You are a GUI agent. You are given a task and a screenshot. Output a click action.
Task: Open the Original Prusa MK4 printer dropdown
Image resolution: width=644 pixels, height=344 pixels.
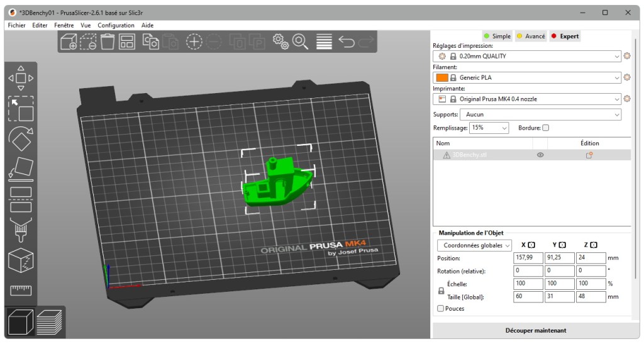point(527,99)
